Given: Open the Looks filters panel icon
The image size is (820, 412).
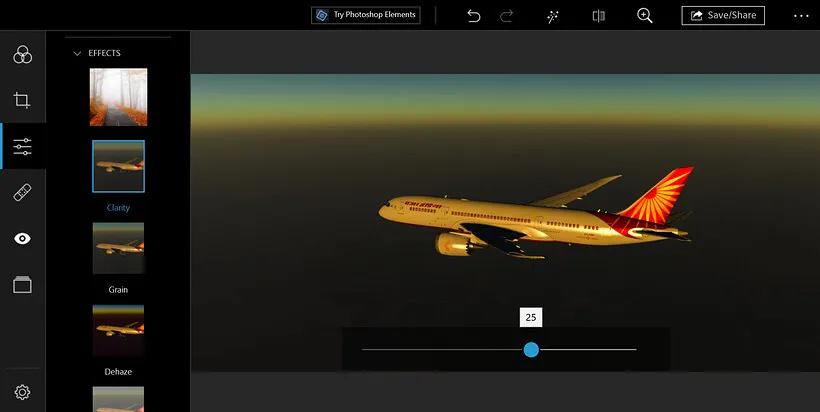Looking at the screenshot, I should coord(22,54).
